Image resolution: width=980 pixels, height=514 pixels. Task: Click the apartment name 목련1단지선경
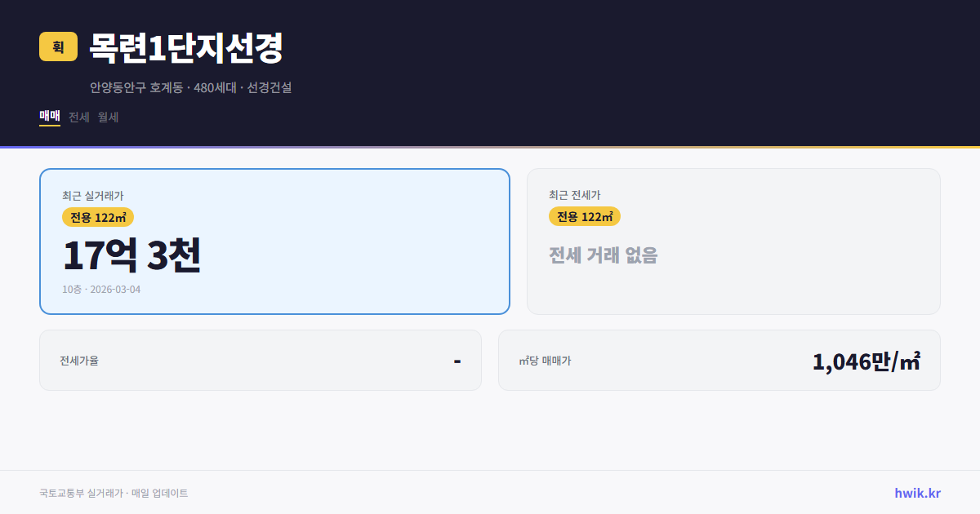[x=185, y=49]
